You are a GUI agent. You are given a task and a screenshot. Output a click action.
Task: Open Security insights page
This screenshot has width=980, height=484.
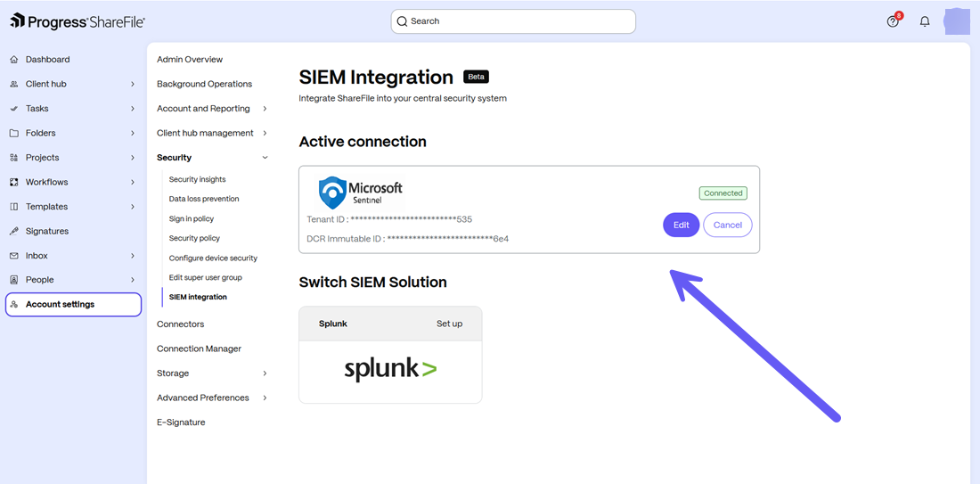[x=197, y=179]
